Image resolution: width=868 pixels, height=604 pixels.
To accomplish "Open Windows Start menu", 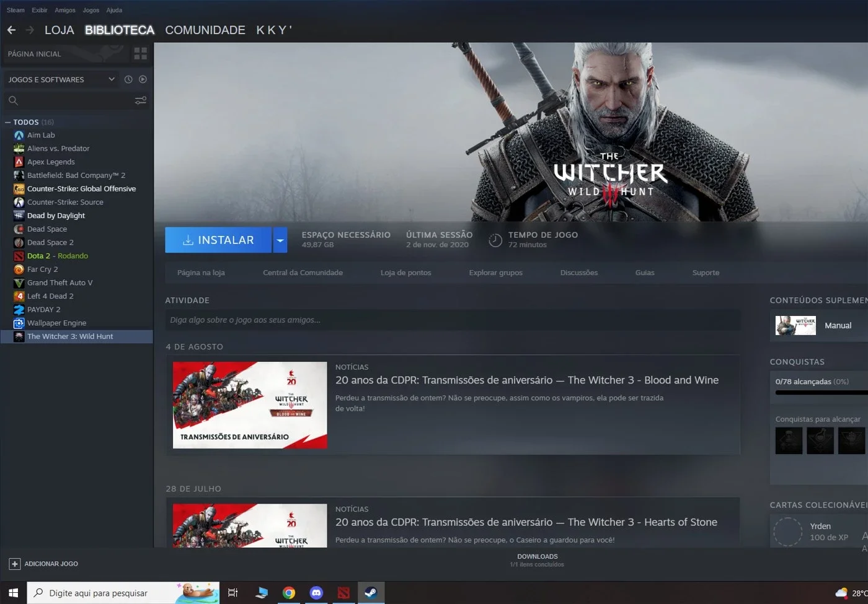I will point(13,593).
